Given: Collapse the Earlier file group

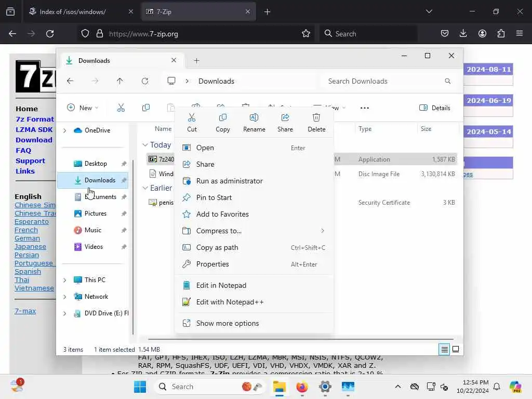Looking at the screenshot, I should (x=145, y=188).
